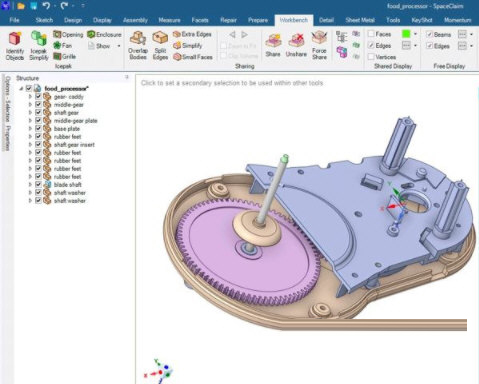Viewport: 479px width, 384px height.
Task: Open the Properties side tab
Action: pos(8,138)
